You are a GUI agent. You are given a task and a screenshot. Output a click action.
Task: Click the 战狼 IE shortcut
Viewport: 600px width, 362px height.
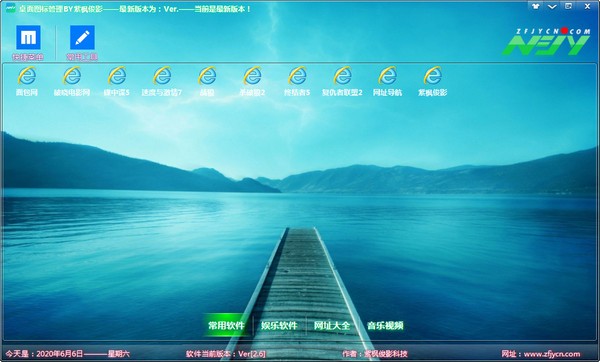(207, 81)
